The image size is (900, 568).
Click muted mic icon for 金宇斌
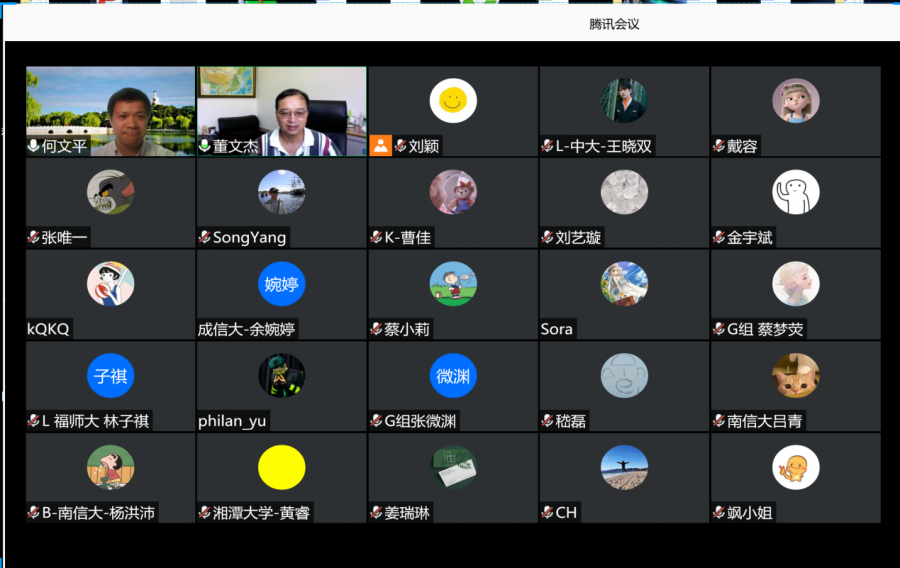[x=718, y=238]
